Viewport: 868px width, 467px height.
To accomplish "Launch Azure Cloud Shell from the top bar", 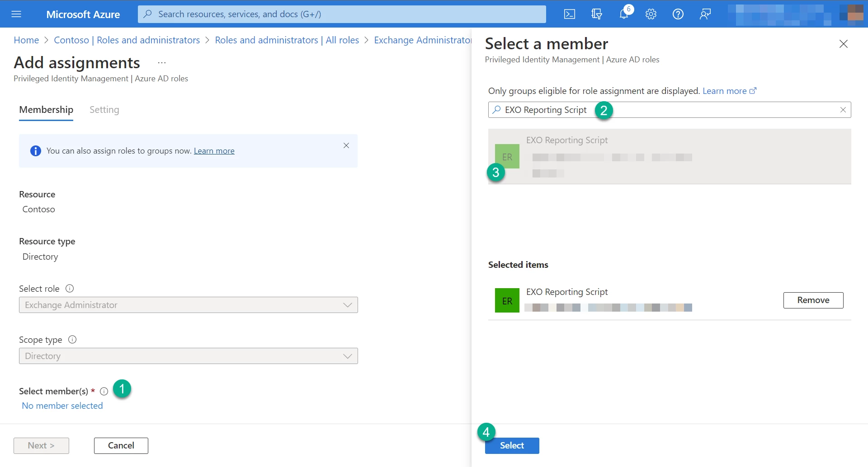I will point(570,14).
